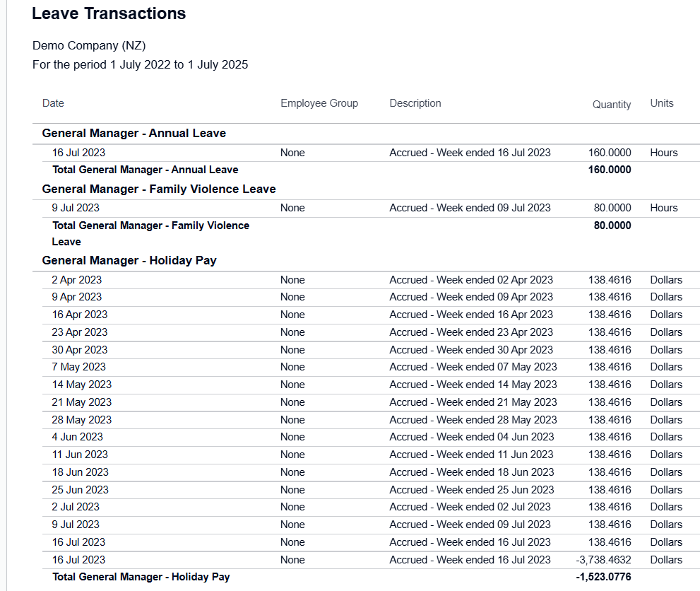
Task: Click Accrued - Week ended 30 Apr 2023 description
Action: [471, 350]
